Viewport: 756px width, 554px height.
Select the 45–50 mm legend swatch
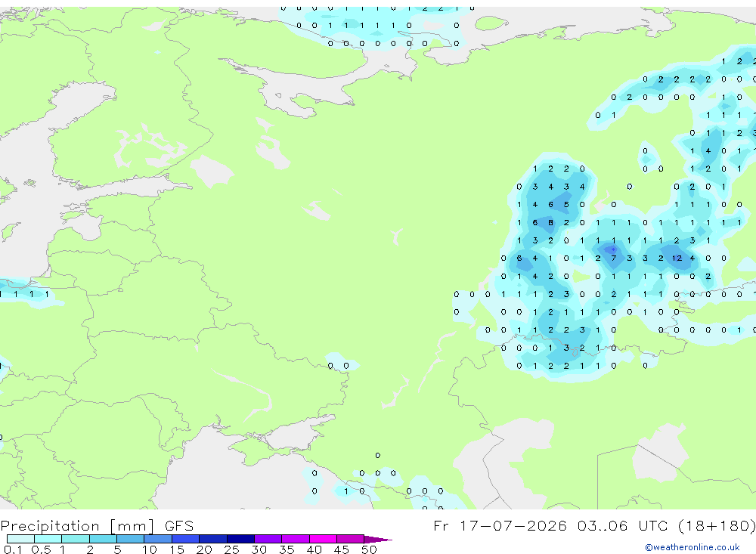tap(350, 539)
